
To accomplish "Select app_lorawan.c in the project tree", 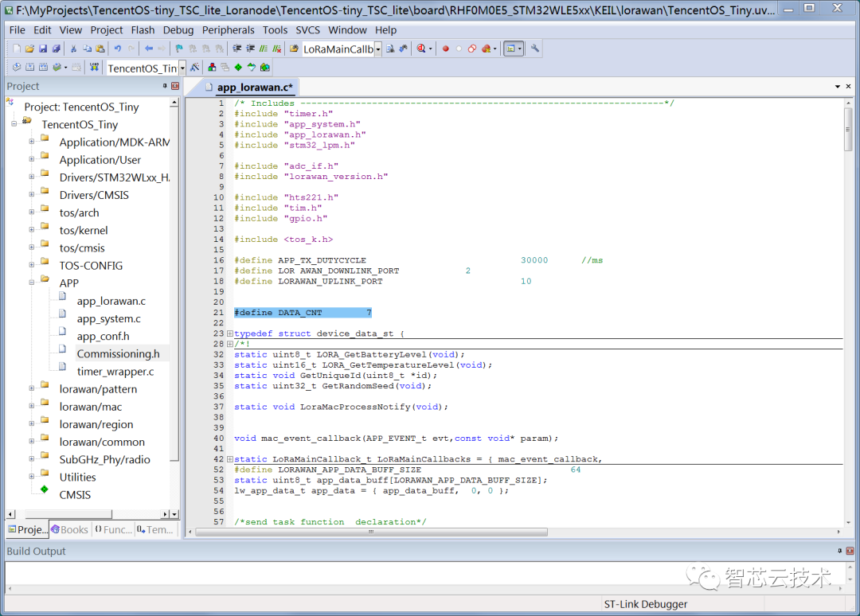I will (111, 301).
